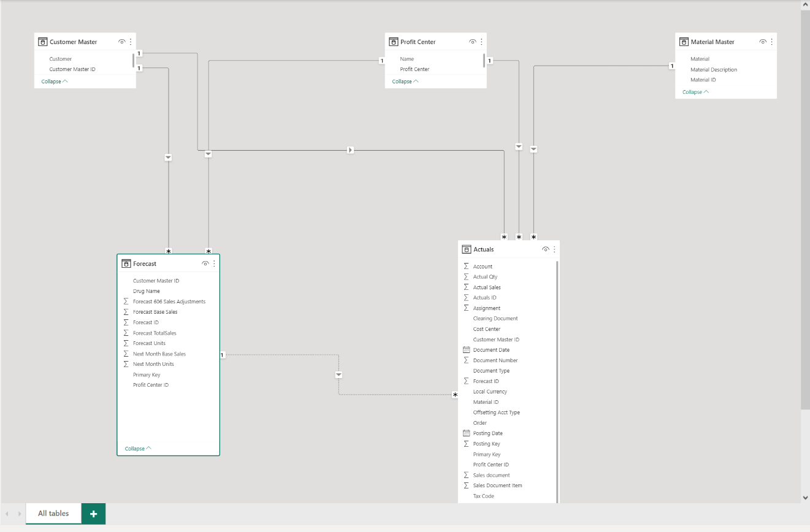Image resolution: width=810 pixels, height=532 pixels.
Task: Select filter arrow on Customer Master-Forecast line
Action: tap(168, 158)
